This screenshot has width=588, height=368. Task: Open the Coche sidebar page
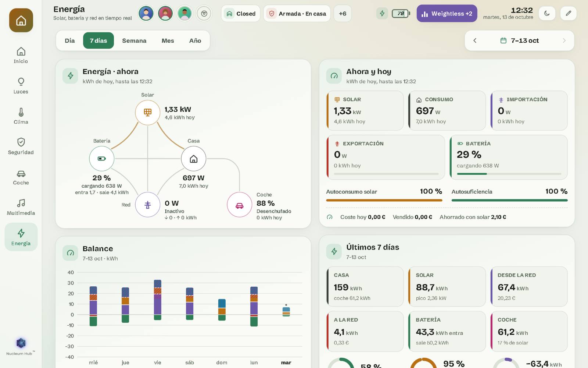tap(21, 177)
